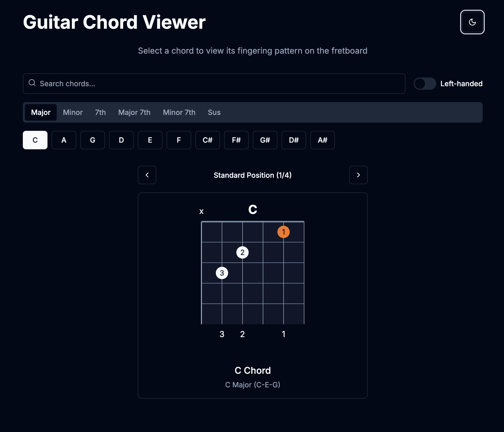The height and width of the screenshot is (432, 504).
Task: Select the 7th chord type
Action: click(x=100, y=112)
